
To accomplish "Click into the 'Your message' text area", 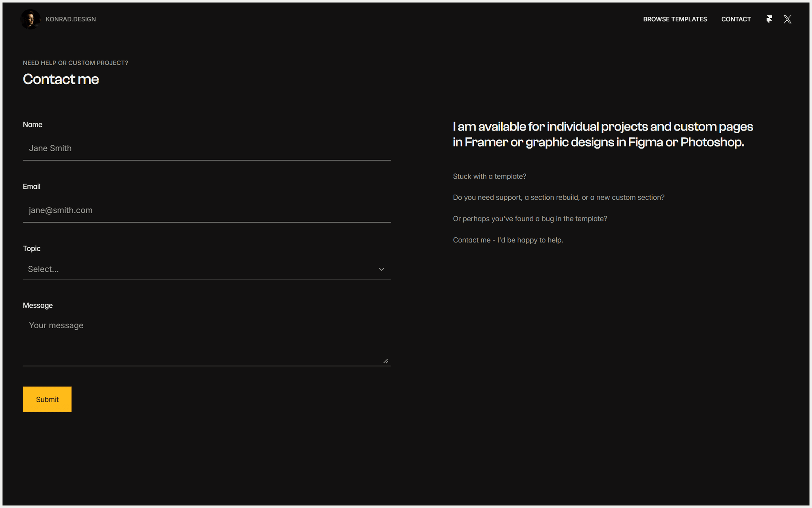I will 207,341.
